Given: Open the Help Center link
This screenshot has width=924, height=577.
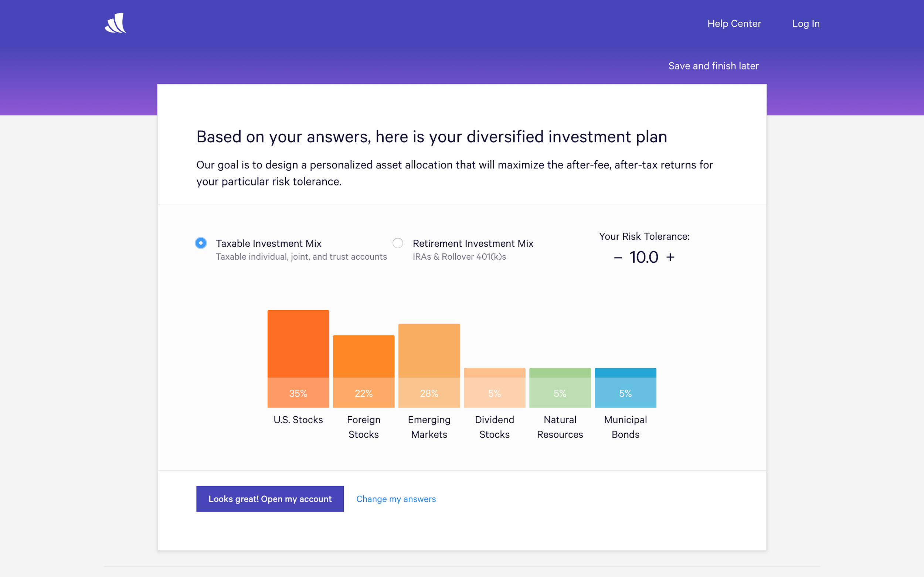Looking at the screenshot, I should click(x=734, y=24).
